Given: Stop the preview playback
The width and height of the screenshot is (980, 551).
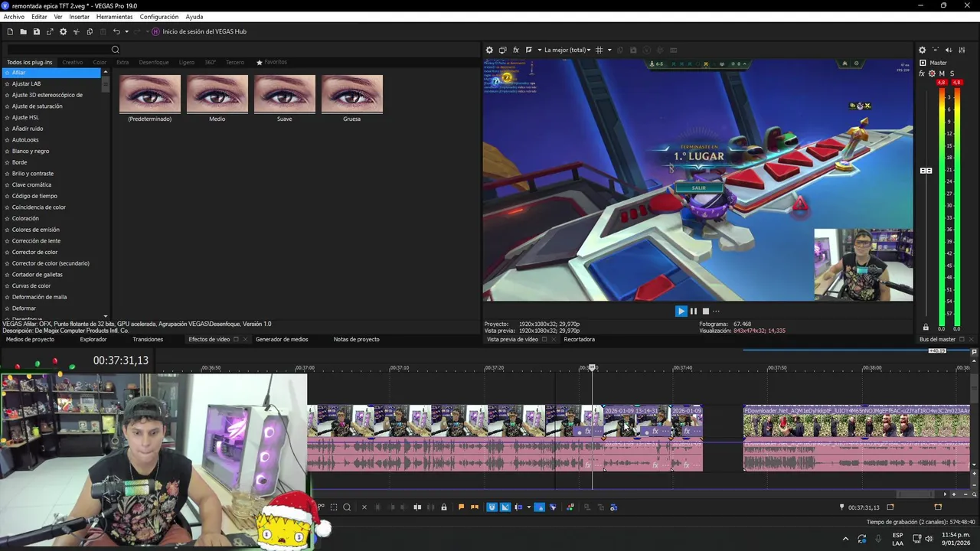Looking at the screenshot, I should (706, 311).
